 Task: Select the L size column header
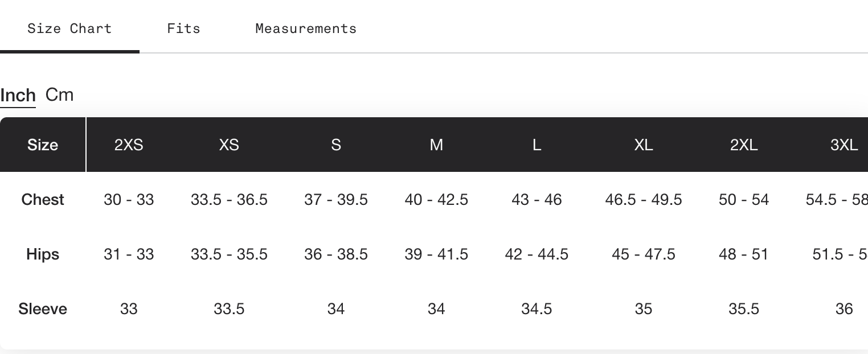537,145
